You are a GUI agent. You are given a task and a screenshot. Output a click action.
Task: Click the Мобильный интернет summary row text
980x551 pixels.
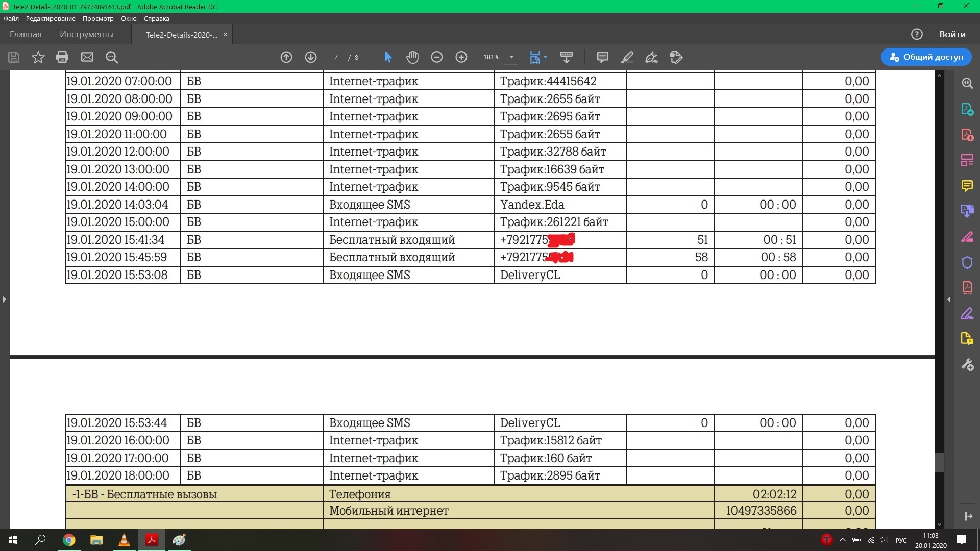pyautogui.click(x=388, y=511)
